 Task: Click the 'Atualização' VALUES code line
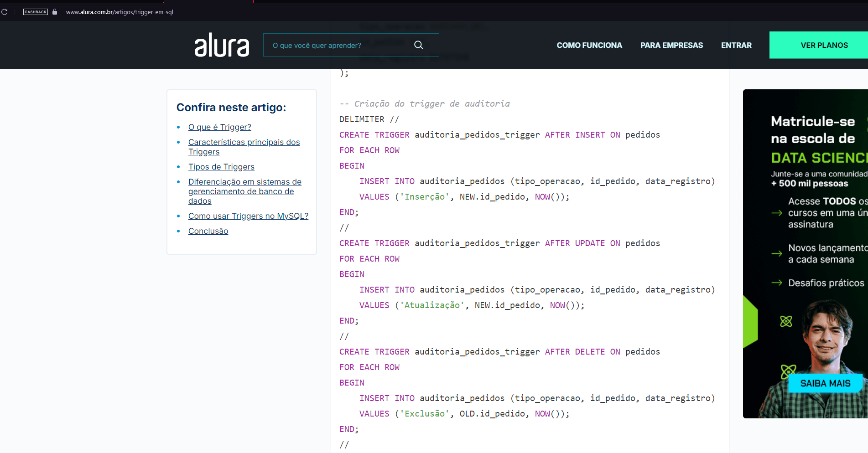pos(472,305)
